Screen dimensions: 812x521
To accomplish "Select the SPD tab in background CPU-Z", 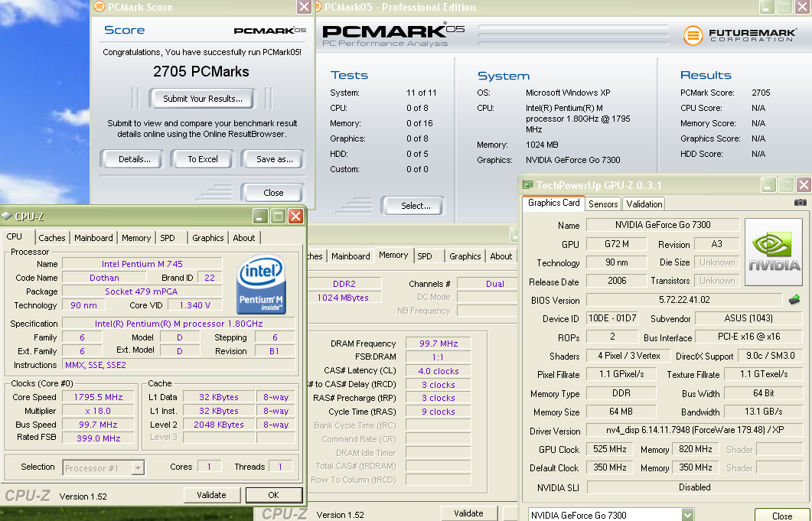I will tap(425, 256).
